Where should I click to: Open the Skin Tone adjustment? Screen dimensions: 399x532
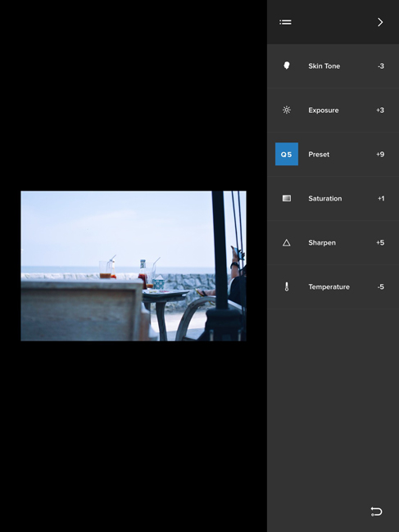tap(333, 65)
